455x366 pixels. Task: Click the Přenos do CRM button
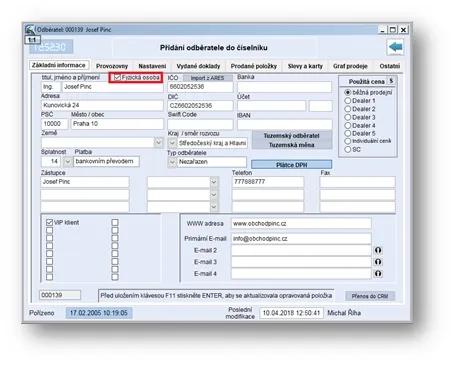coord(369,296)
